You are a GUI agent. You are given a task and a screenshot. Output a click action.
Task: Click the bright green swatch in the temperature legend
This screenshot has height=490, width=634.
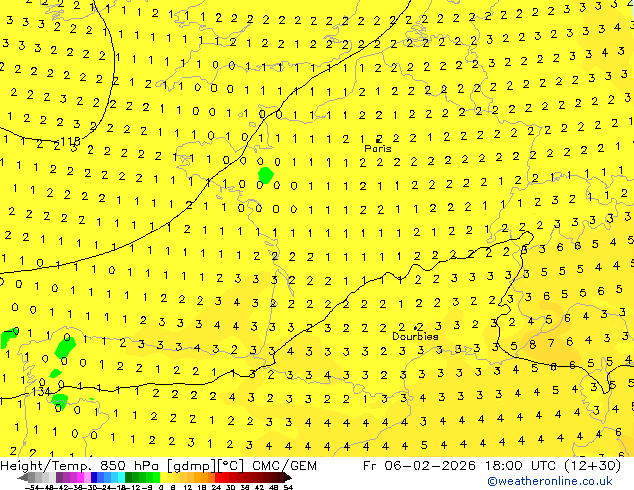click(156, 477)
